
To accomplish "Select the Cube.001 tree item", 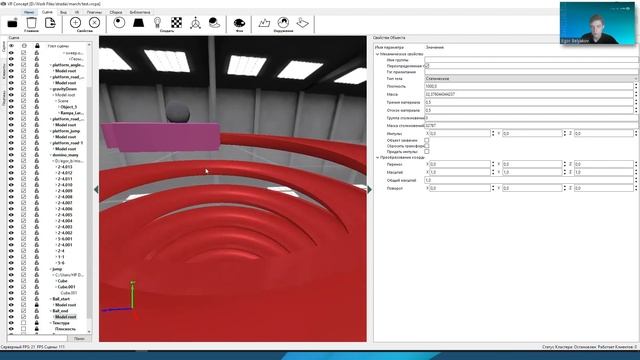I will pos(67,287).
